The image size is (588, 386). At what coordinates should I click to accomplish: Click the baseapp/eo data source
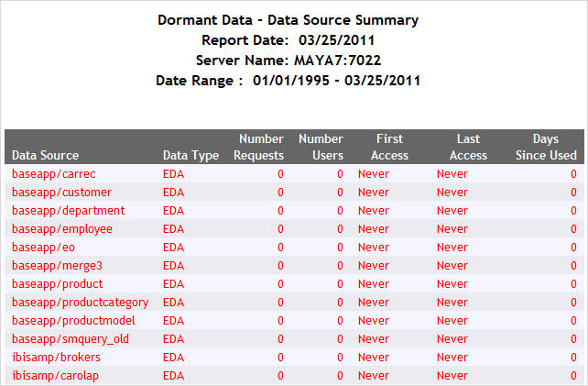[x=43, y=248]
